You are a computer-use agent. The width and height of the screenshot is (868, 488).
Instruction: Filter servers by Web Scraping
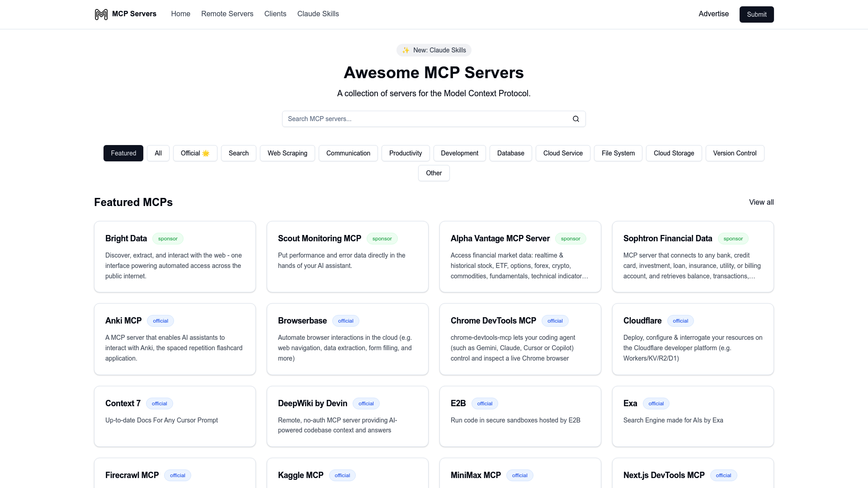coord(287,153)
